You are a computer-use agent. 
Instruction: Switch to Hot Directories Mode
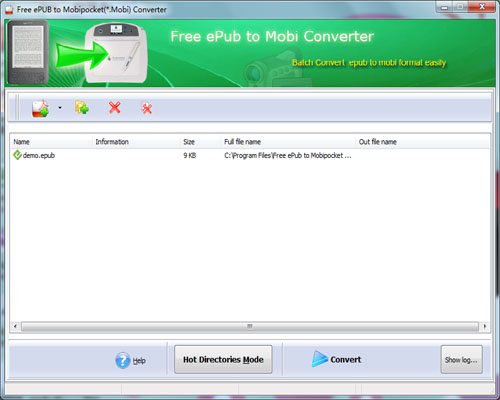coord(223,359)
